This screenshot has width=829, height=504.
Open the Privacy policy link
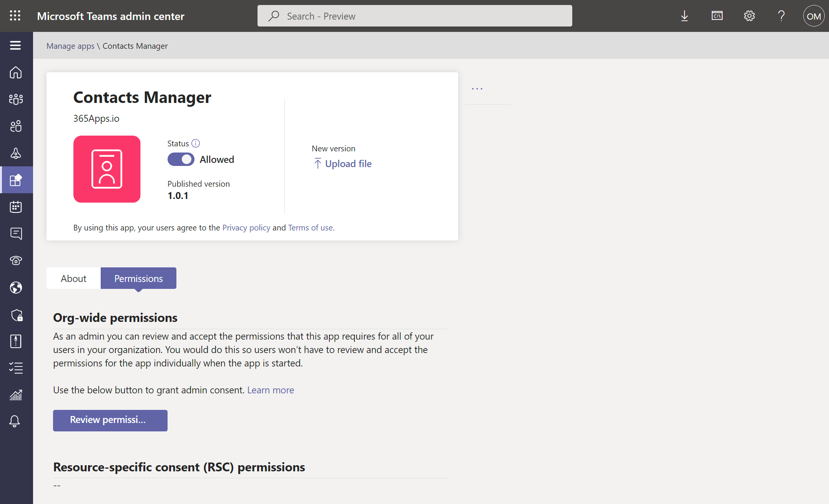click(x=246, y=228)
